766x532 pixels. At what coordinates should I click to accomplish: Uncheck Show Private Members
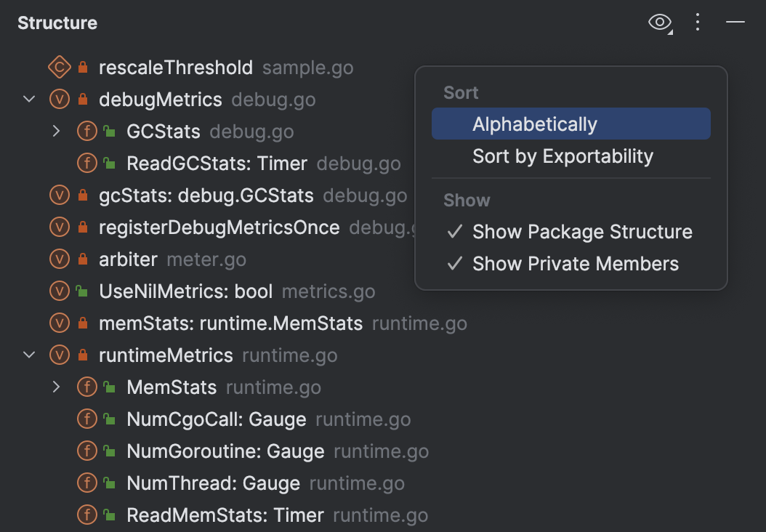tap(575, 264)
